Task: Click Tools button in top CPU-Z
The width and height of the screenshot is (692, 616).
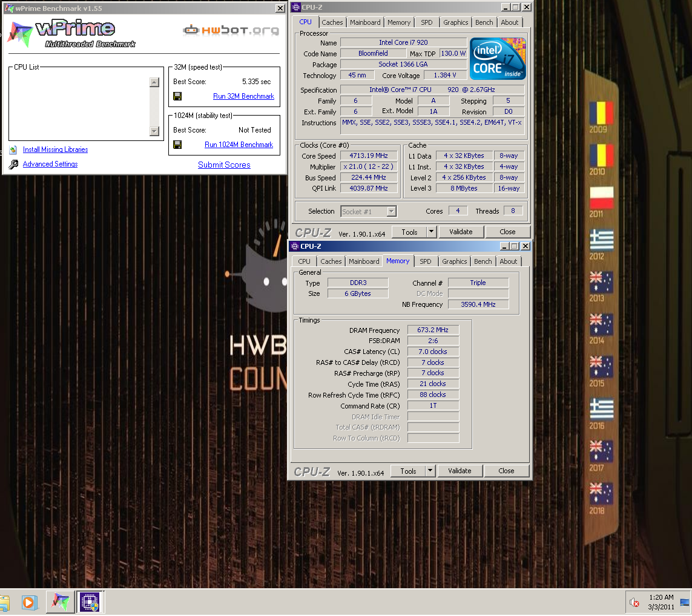Action: (x=409, y=232)
